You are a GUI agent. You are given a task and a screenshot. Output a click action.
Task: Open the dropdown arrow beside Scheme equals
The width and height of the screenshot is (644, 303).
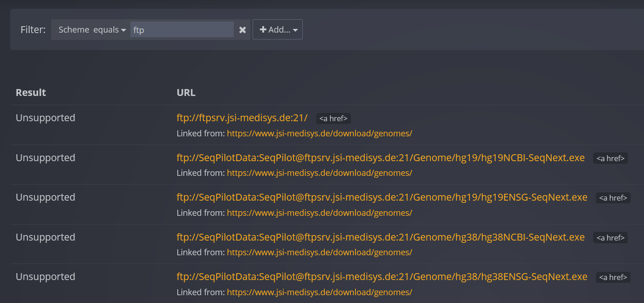click(123, 29)
